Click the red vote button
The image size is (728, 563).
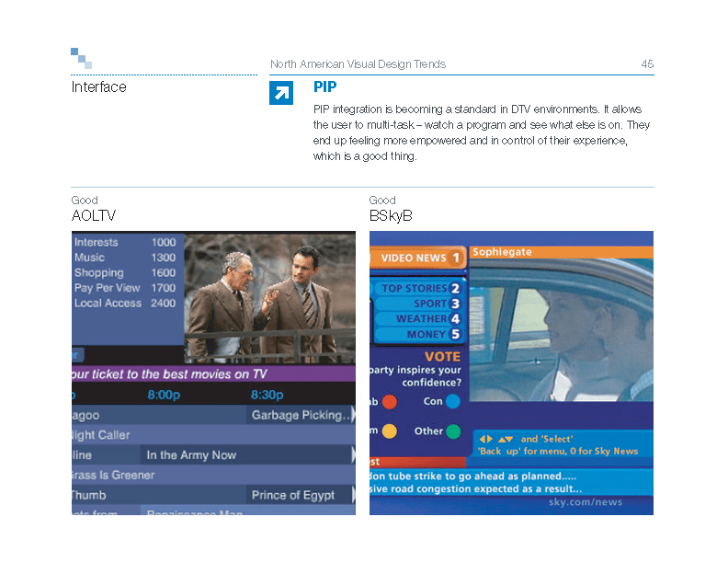coord(390,402)
